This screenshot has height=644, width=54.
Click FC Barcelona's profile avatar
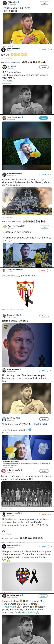(x=4, y=3)
